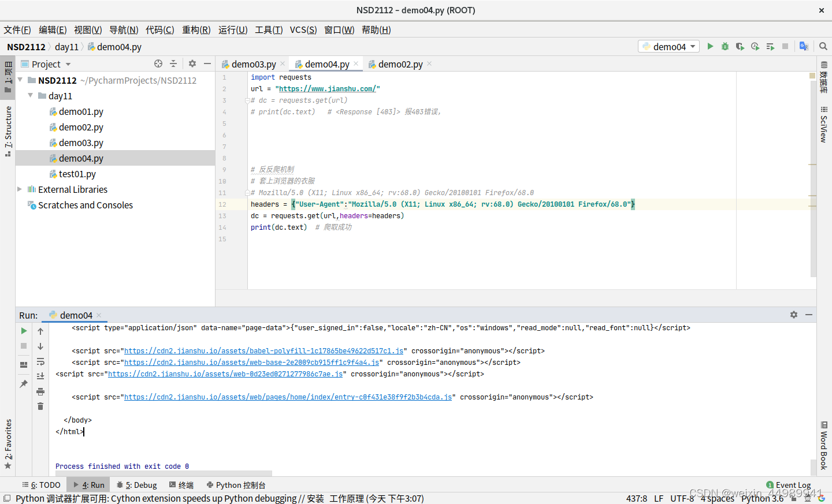The width and height of the screenshot is (832, 504).
Task: Minimize the Run tool window
Action: (809, 315)
